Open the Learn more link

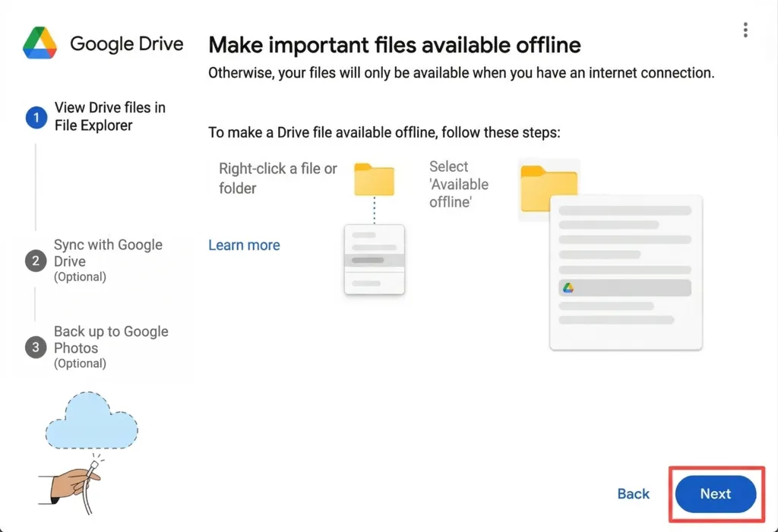[244, 245]
